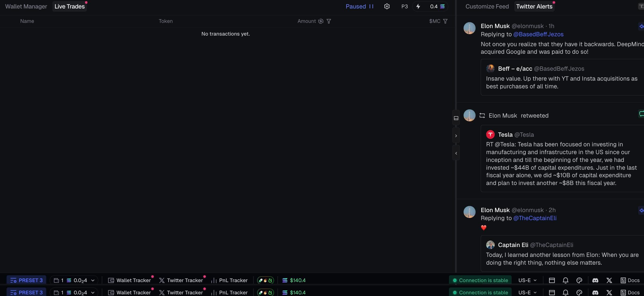Click the Name column header
Image resolution: width=644 pixels, height=296 pixels.
[x=27, y=21]
